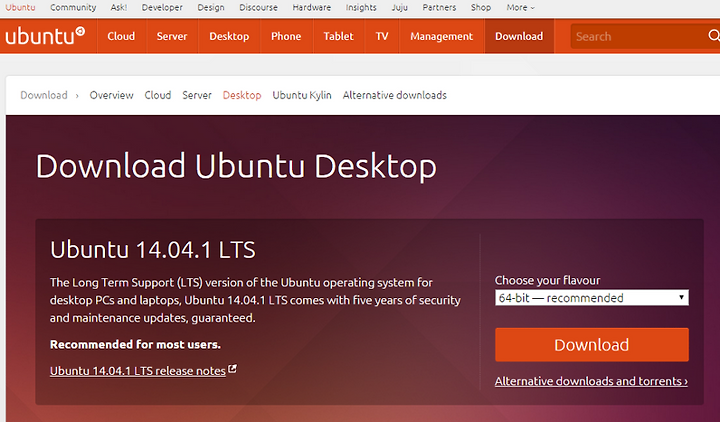The width and height of the screenshot is (720, 422).
Task: Click Ubuntu link in top gray bar
Action: tap(20, 7)
